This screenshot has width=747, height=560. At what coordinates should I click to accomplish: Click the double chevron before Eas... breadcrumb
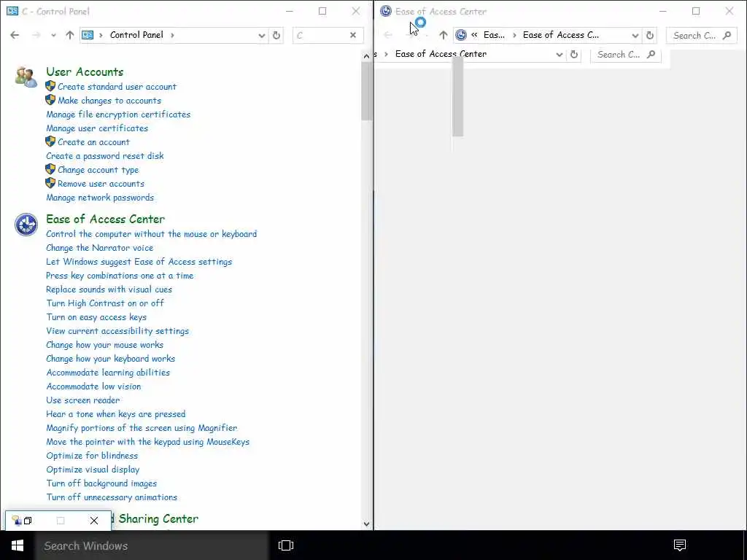tap(474, 35)
